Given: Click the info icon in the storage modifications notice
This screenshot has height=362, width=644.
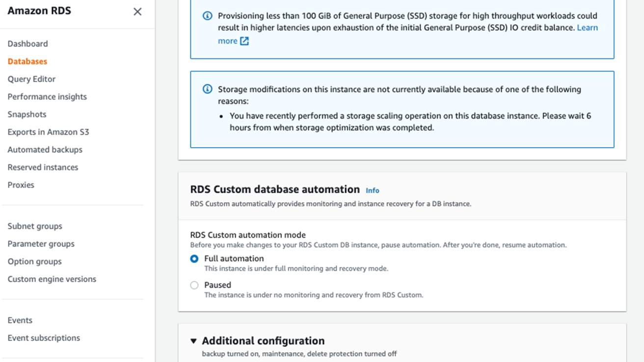Looking at the screenshot, I should click(208, 89).
